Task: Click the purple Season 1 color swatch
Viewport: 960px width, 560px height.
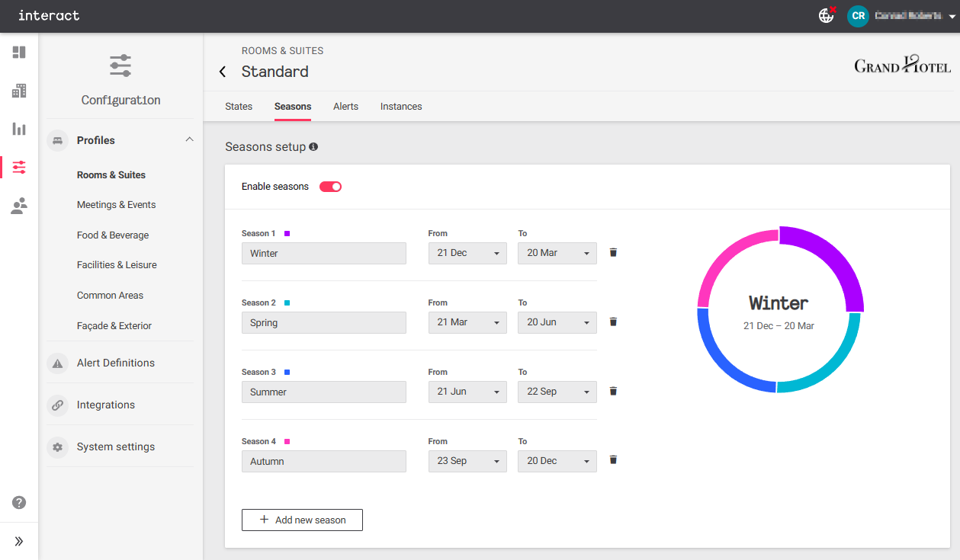Action: (287, 234)
